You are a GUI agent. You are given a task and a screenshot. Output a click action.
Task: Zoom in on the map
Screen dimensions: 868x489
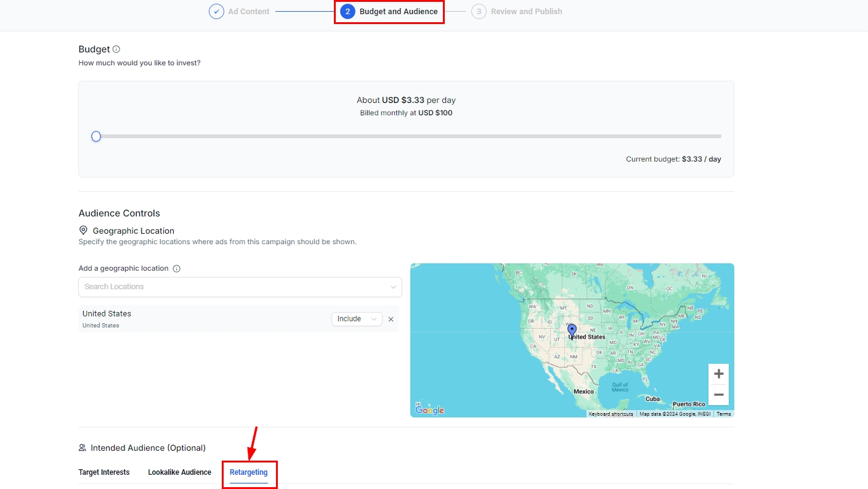(718, 374)
